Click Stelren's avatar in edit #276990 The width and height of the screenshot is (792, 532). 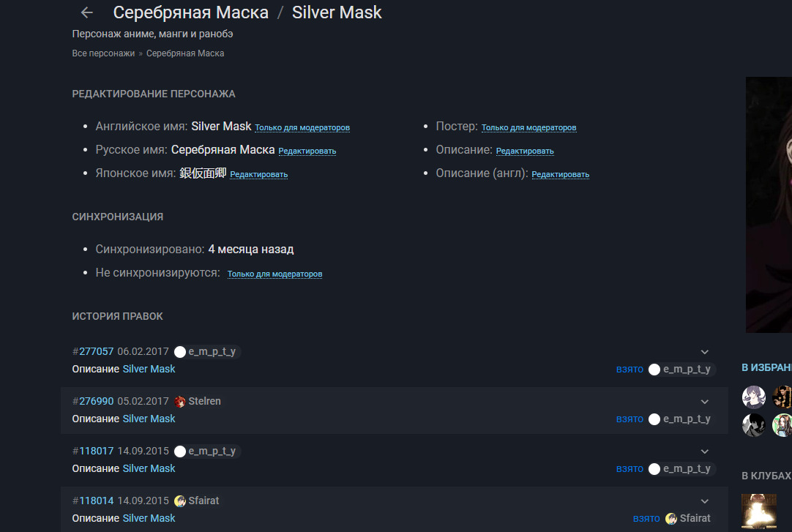click(180, 402)
